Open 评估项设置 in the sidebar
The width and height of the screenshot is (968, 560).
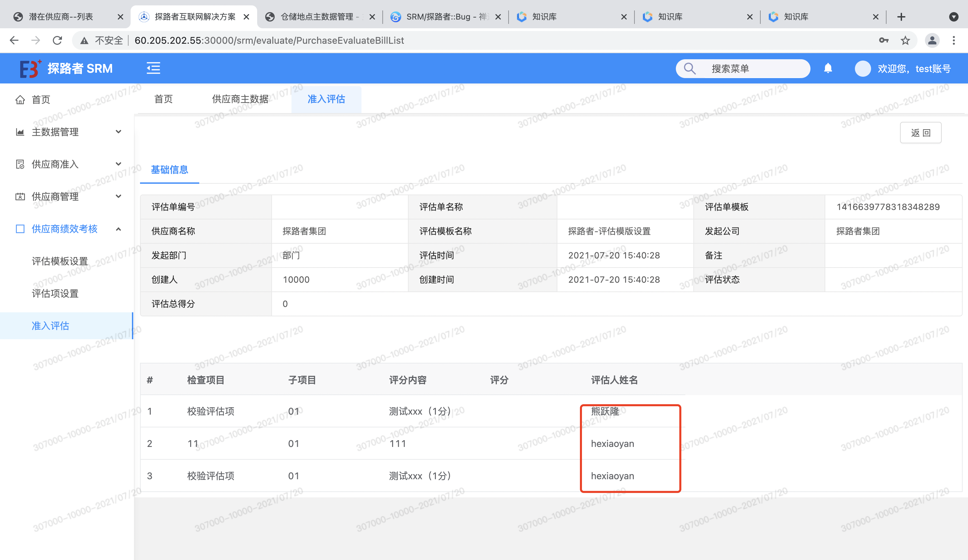coord(55,293)
